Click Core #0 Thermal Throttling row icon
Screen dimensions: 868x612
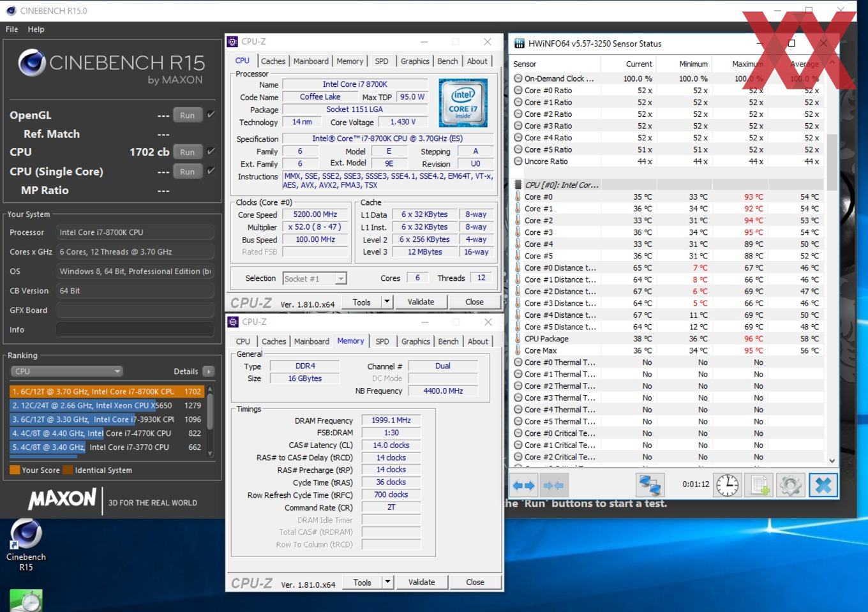(x=518, y=362)
